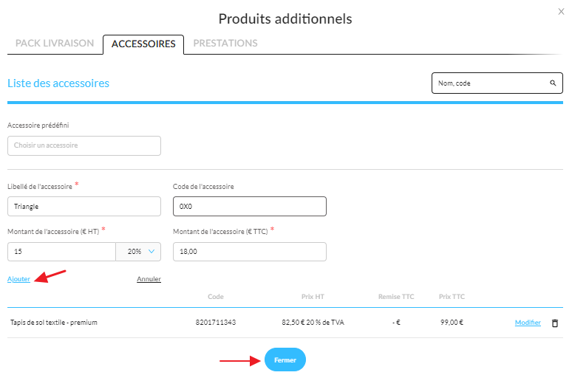Focus the Nom, code search field
The width and height of the screenshot is (572, 392).
[497, 83]
